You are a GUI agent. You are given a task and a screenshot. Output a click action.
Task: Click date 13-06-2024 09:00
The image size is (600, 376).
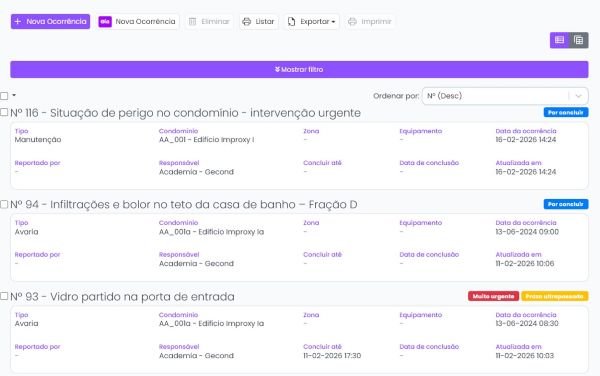527,232
